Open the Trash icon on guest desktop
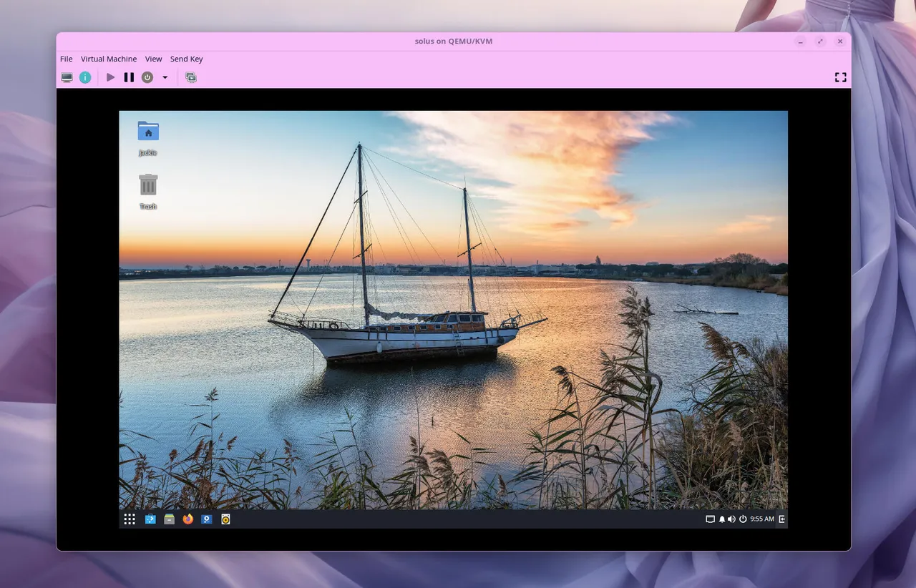The image size is (916, 588). [148, 186]
